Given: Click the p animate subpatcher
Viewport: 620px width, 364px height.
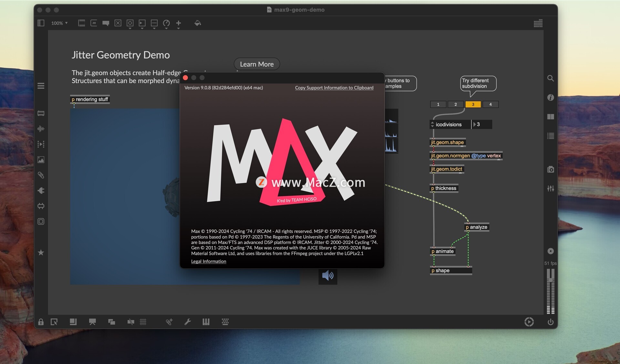Looking at the screenshot, I should pyautogui.click(x=443, y=251).
